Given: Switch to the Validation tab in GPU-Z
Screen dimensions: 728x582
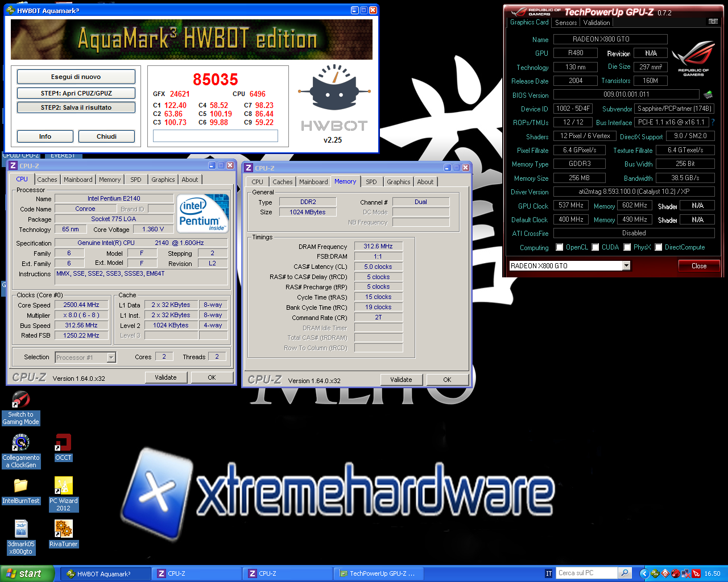Looking at the screenshot, I should click(597, 23).
